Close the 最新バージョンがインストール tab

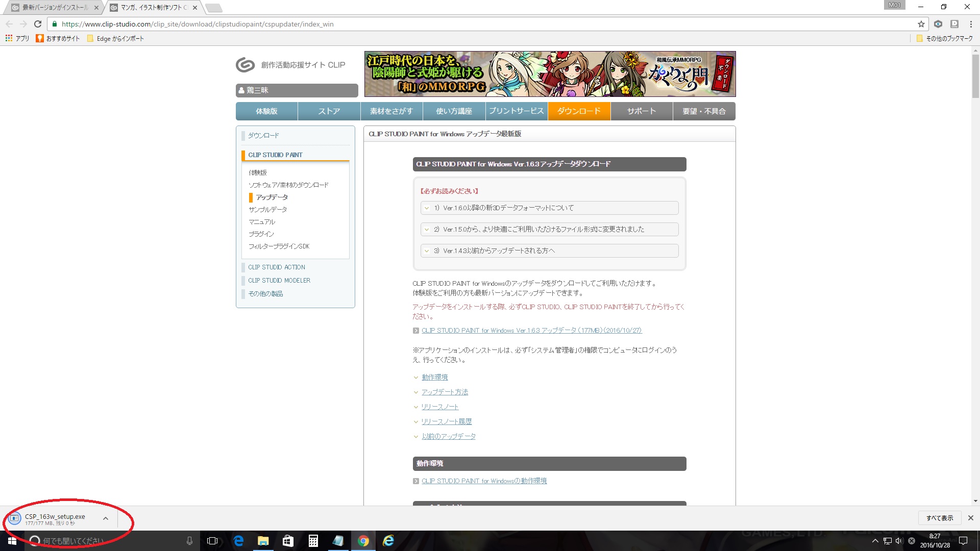(x=96, y=8)
